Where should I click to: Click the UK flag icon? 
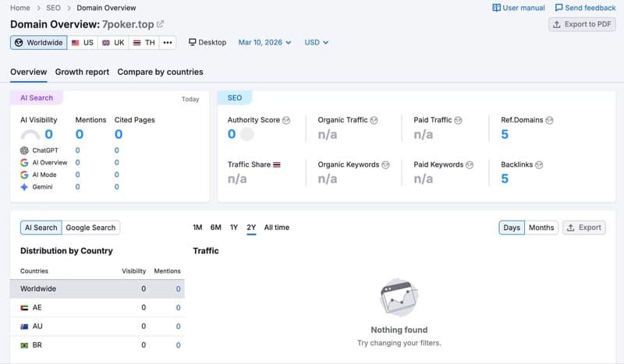(106, 43)
